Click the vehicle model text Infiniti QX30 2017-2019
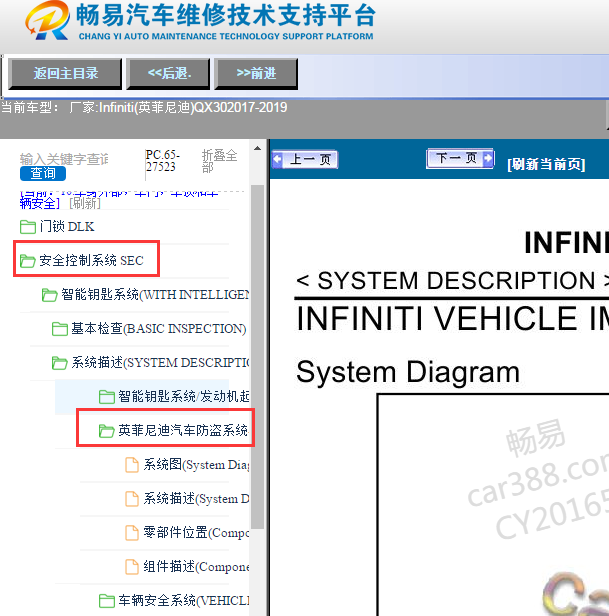Image resolution: width=609 pixels, height=616 pixels. point(178,108)
